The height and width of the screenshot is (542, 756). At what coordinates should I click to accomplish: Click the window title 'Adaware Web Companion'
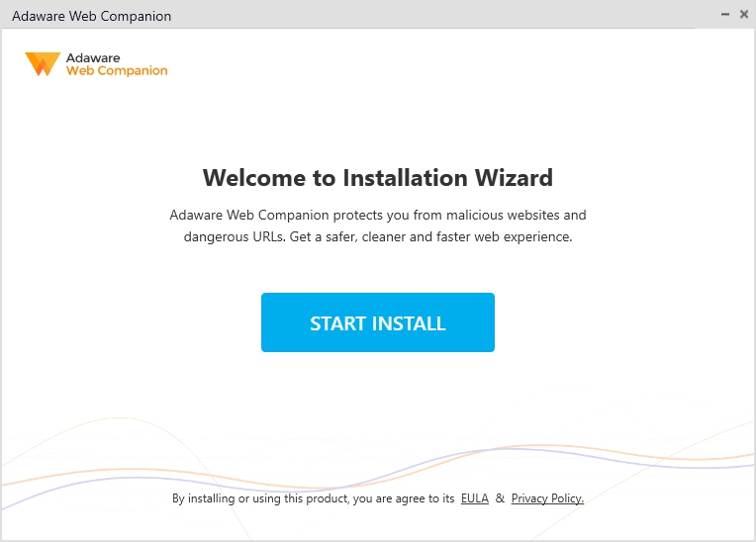coord(92,16)
